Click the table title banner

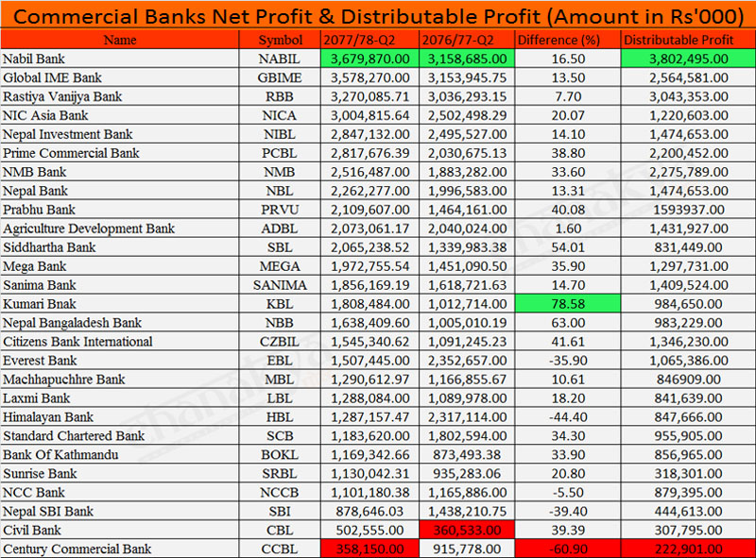coord(378,14)
